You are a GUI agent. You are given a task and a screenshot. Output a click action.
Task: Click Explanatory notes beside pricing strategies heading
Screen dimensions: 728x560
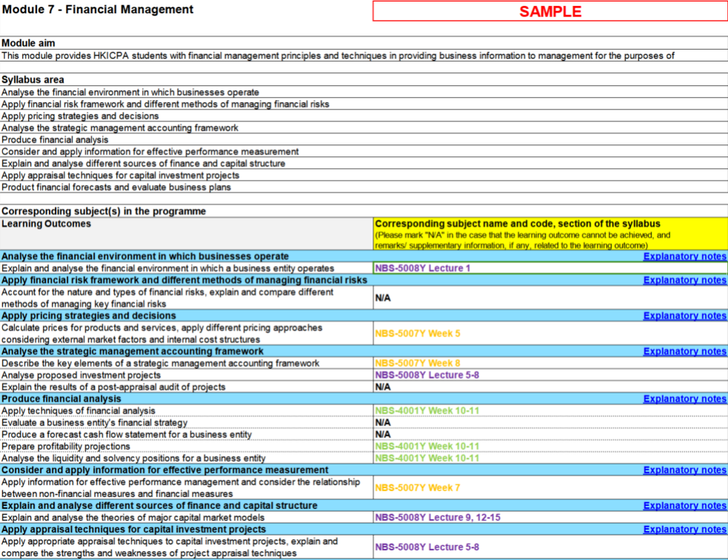pos(684,316)
